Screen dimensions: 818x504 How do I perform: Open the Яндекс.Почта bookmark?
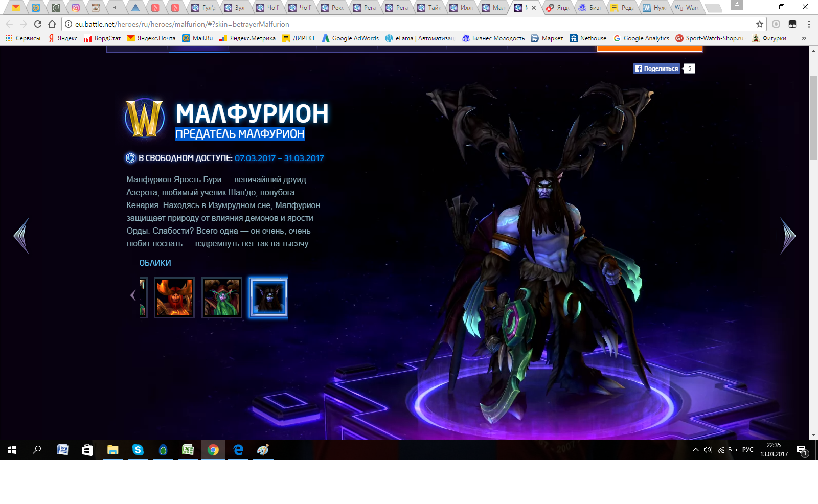151,38
